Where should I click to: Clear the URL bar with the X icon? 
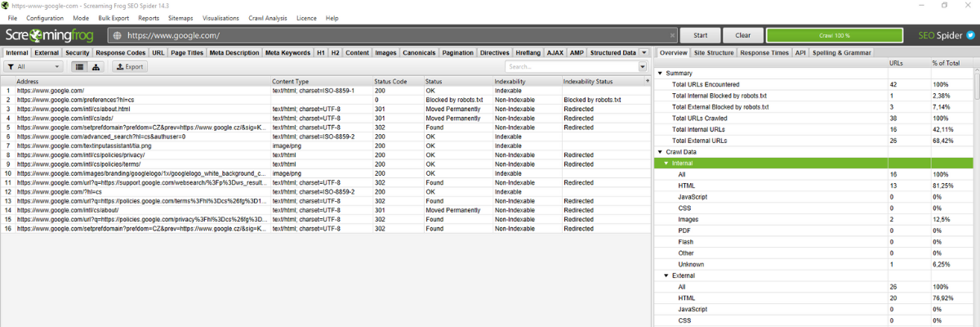click(x=672, y=36)
